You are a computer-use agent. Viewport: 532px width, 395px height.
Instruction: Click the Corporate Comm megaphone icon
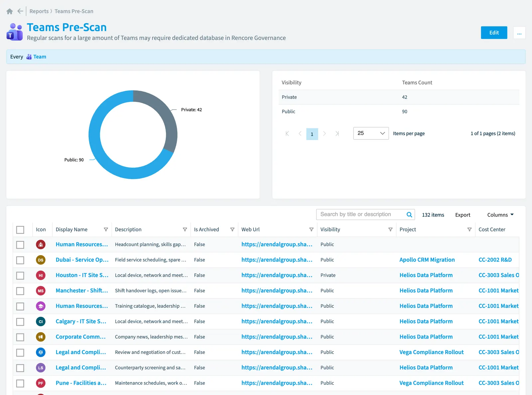[41, 337]
